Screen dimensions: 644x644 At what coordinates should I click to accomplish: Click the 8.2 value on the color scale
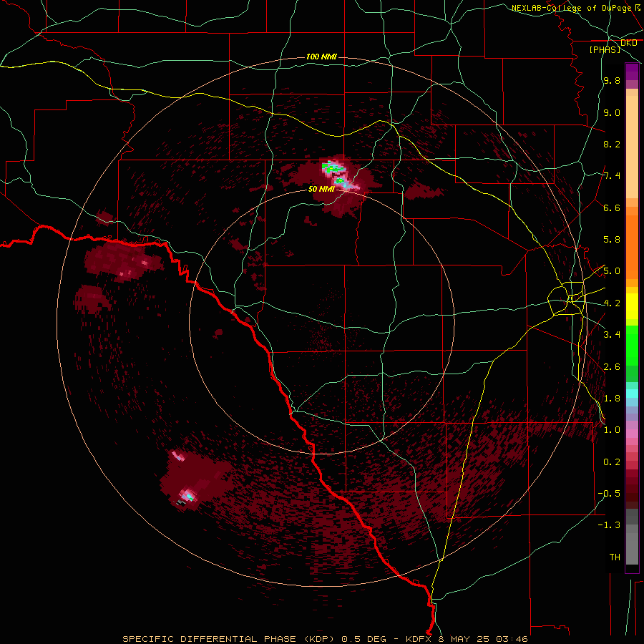612,144
